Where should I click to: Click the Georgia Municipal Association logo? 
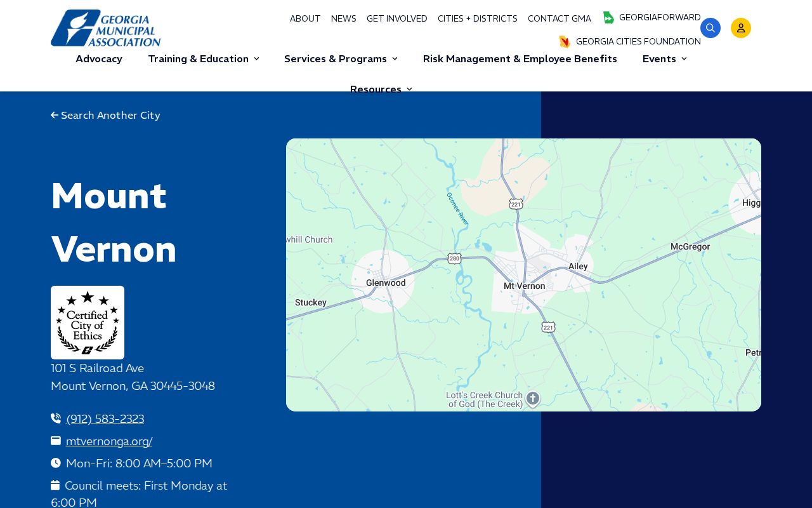pos(105,28)
